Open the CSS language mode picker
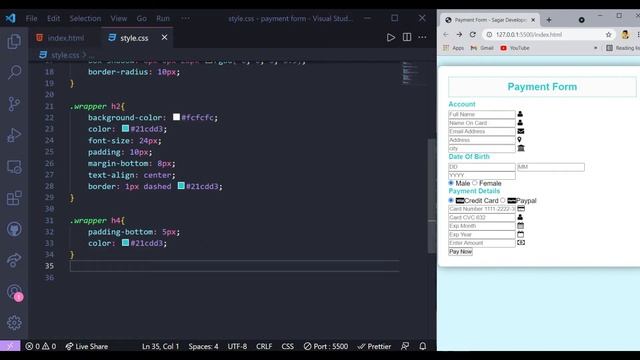The width and height of the screenshot is (640, 360). click(287, 346)
